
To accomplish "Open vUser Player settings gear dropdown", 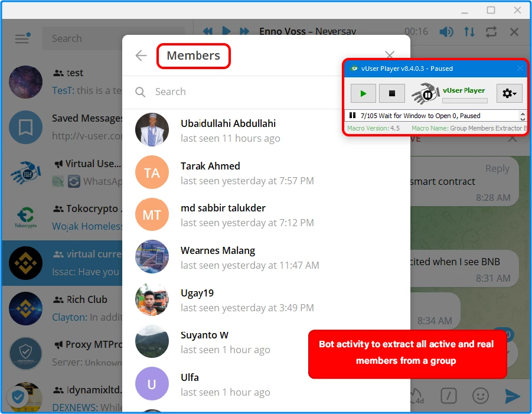I will point(510,93).
